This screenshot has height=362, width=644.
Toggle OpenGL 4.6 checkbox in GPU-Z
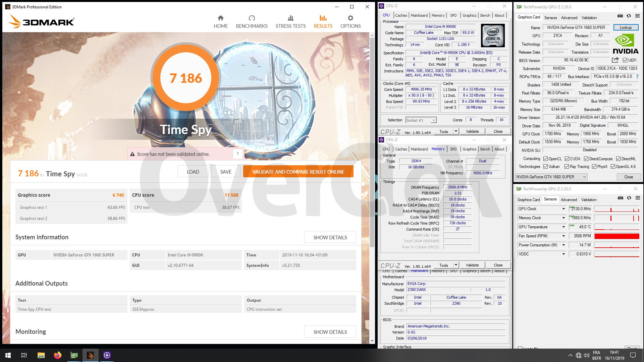click(613, 167)
